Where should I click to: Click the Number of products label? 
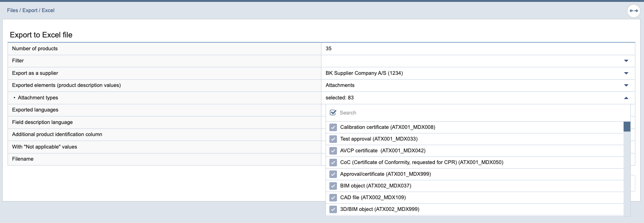pos(35,48)
